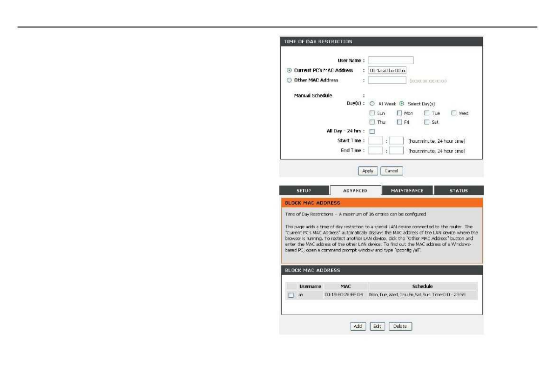Click the User Name input field
The height and width of the screenshot is (392, 554).
(391, 60)
